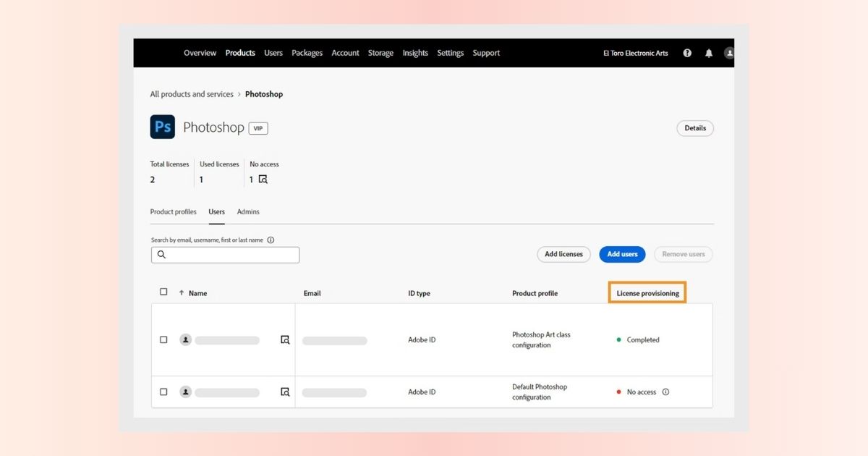
Task: Click Default Photoshop configuration profile
Action: (540, 392)
